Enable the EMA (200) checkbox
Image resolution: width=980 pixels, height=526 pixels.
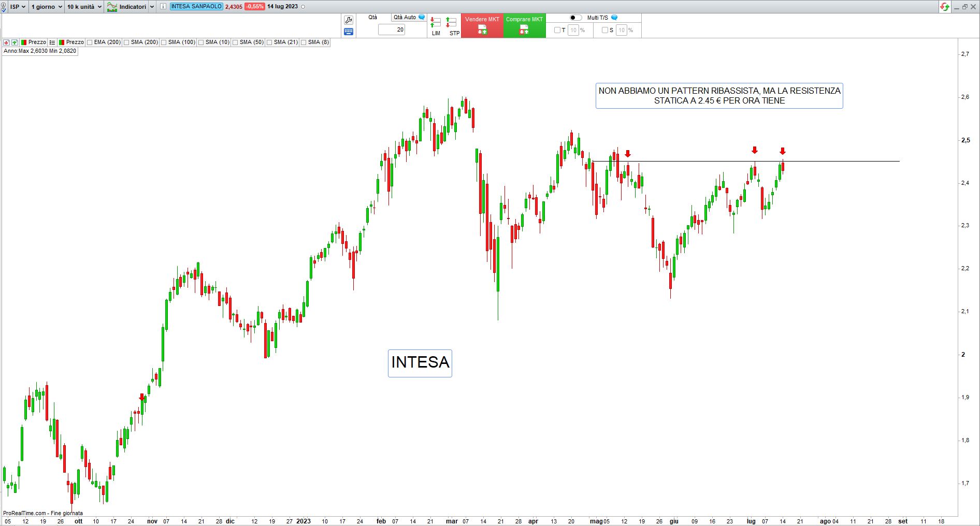[90, 42]
